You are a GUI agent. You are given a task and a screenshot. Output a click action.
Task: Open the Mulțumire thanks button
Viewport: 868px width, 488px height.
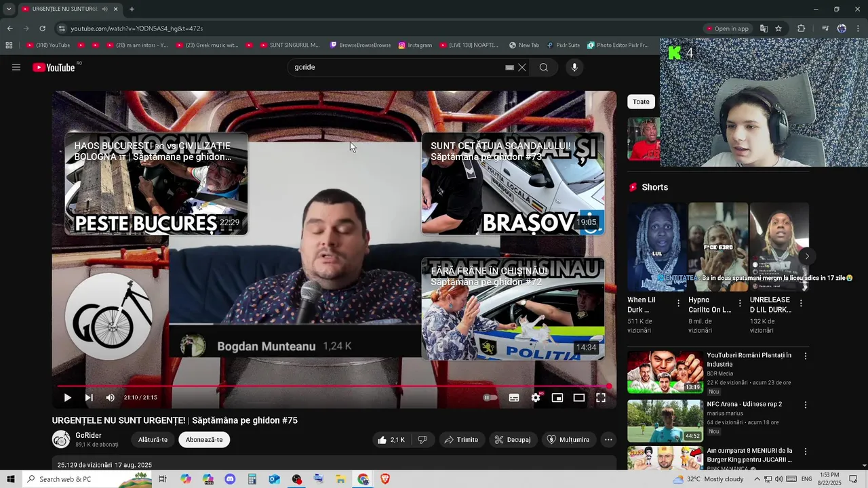tap(568, 440)
